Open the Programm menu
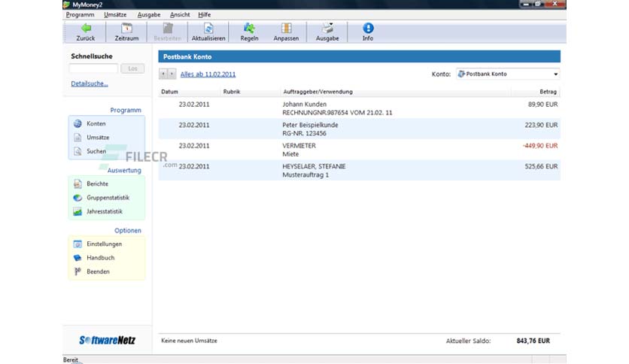 [x=80, y=15]
